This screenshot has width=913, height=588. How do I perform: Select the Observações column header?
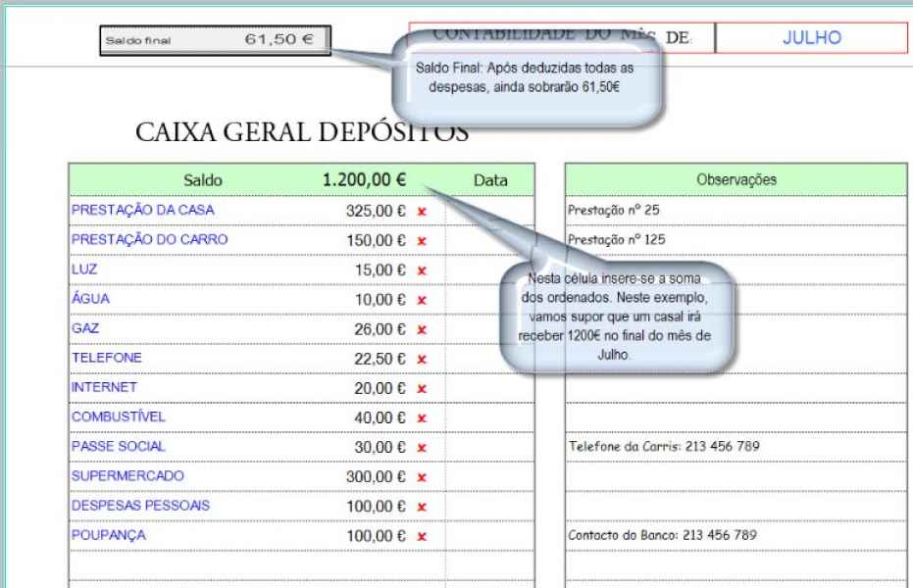tap(735, 179)
